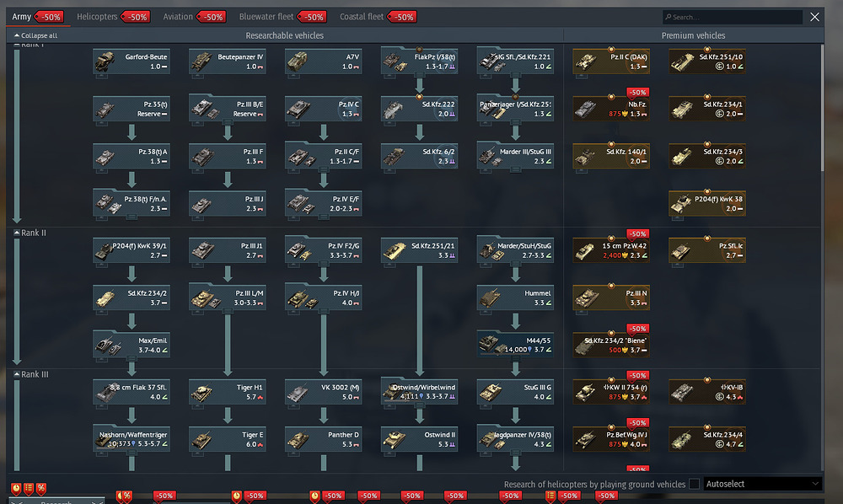Screen dimensions: 843x504
Task: Select the Pz.38(t) A tank icon
Action: click(105, 157)
